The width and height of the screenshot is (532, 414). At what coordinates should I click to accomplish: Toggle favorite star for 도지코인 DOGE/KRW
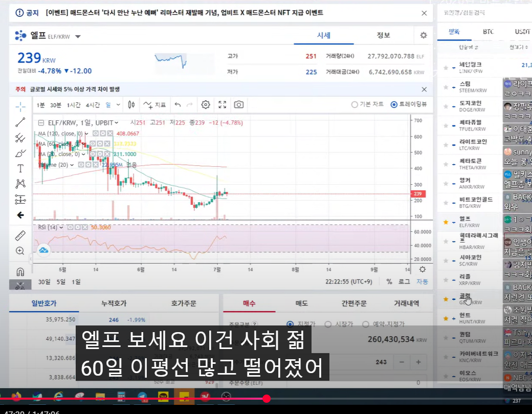point(446,106)
